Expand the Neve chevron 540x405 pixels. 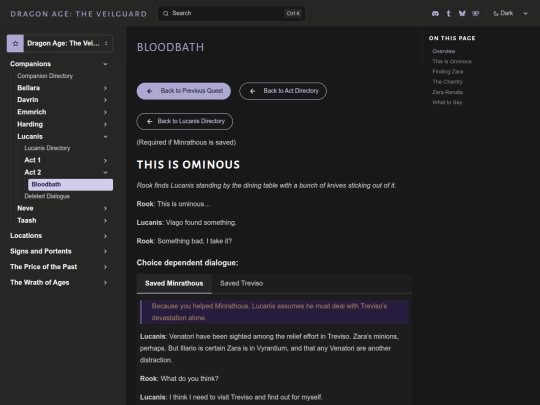[105, 208]
